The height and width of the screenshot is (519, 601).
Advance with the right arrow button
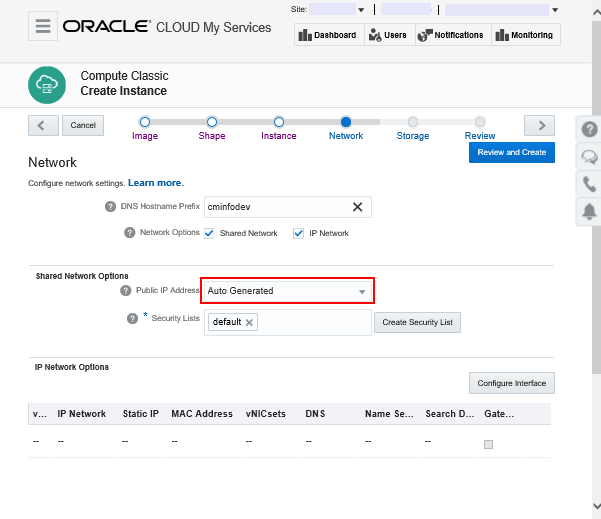pyautogui.click(x=539, y=125)
